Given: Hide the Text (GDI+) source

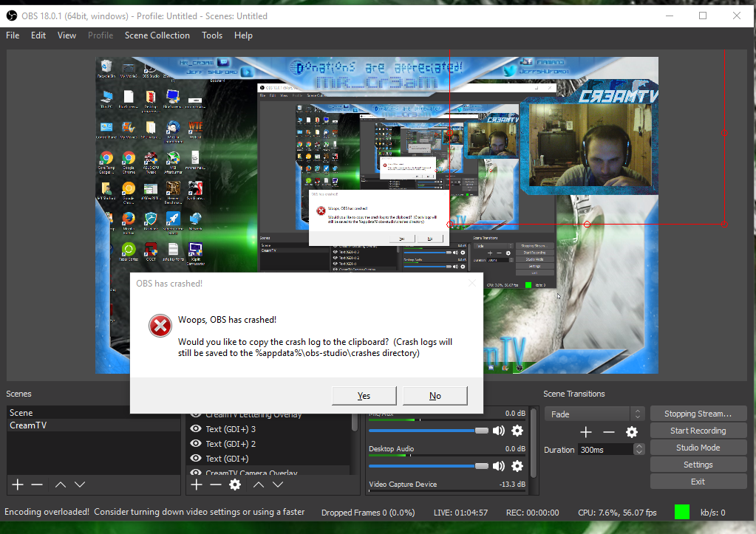Looking at the screenshot, I should [196, 458].
